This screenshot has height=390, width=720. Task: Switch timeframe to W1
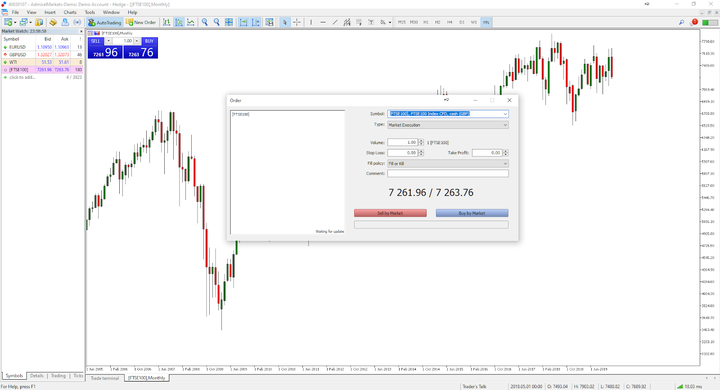pos(473,22)
